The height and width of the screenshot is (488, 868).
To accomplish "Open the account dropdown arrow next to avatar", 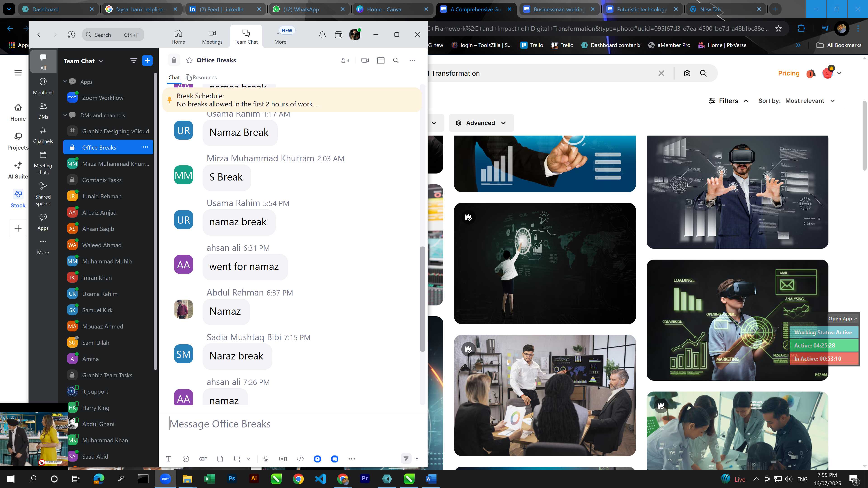I will (x=839, y=73).
